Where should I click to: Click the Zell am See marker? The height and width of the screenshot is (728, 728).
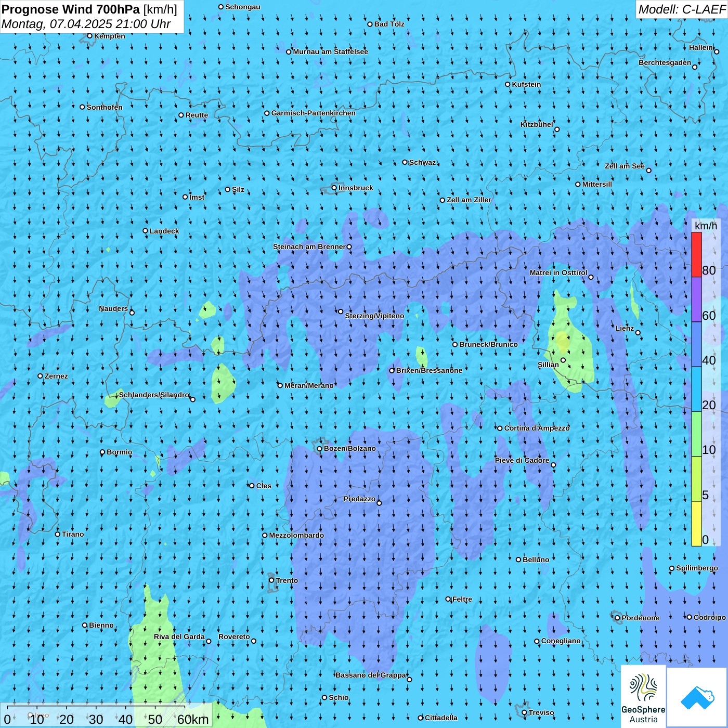[x=648, y=170]
